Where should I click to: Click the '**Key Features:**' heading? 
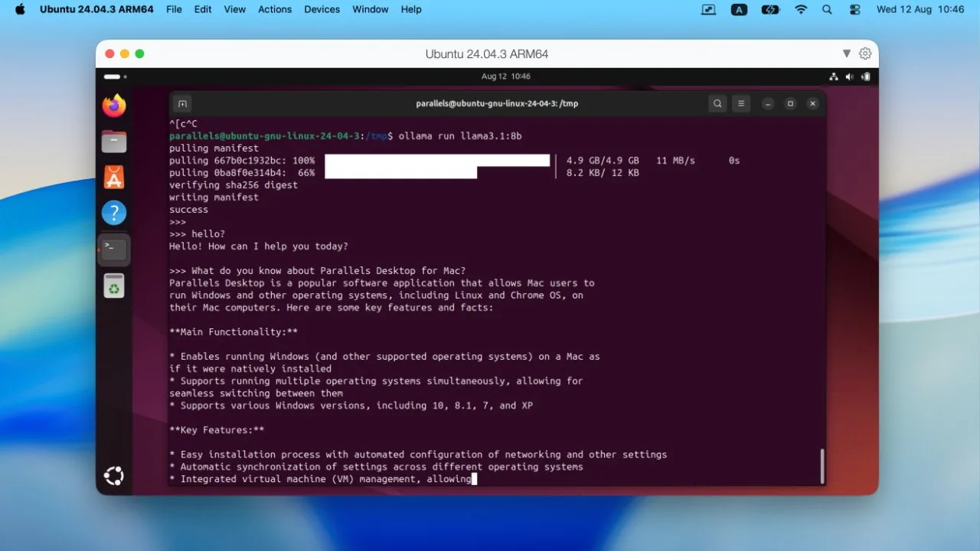pos(217,430)
